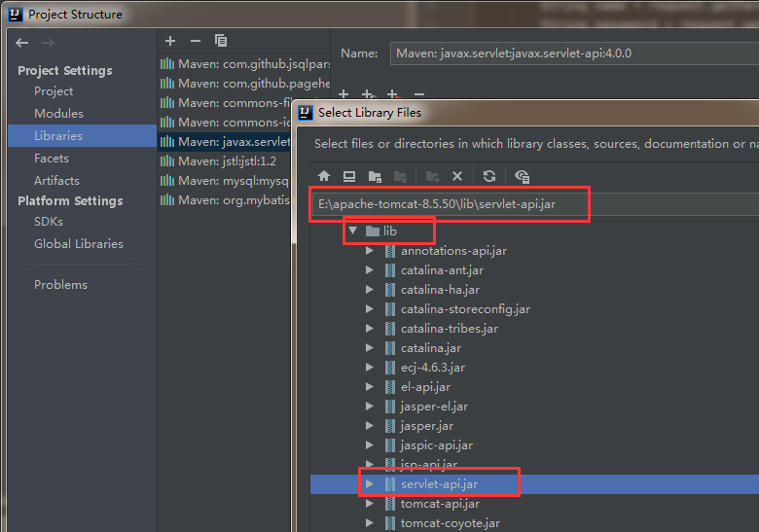This screenshot has width=759, height=532.
Task: Select Maven: com.github.pagehelper library
Action: [244, 84]
